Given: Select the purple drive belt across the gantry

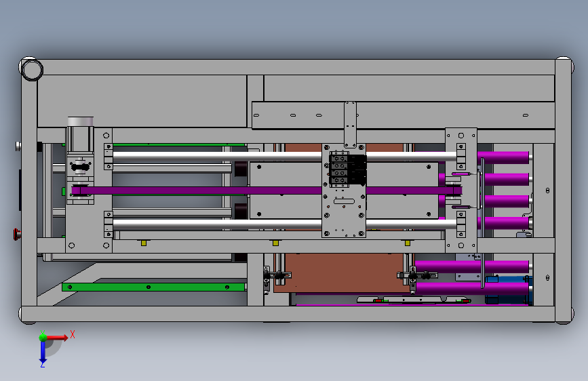Looking at the screenshot, I should click(x=267, y=190).
